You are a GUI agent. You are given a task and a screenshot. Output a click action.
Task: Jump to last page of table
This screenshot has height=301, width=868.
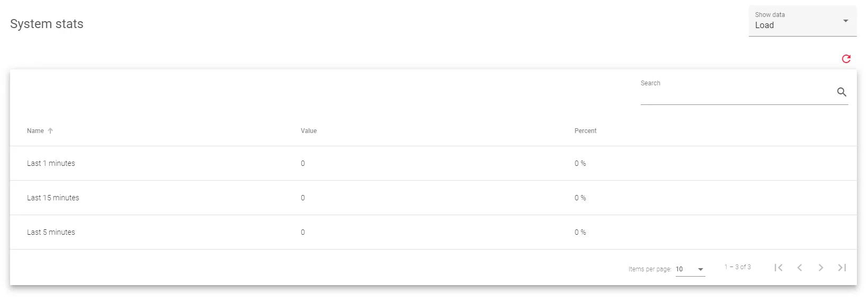[842, 268]
